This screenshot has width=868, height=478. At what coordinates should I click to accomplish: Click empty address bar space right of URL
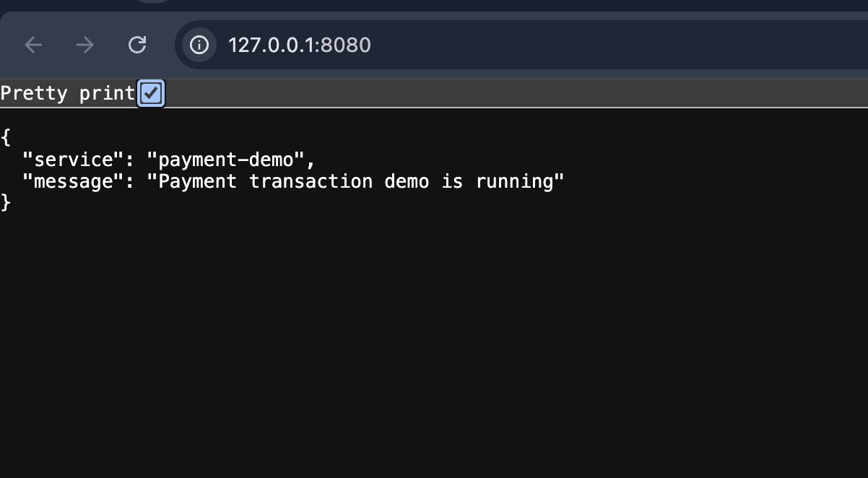click(614, 45)
